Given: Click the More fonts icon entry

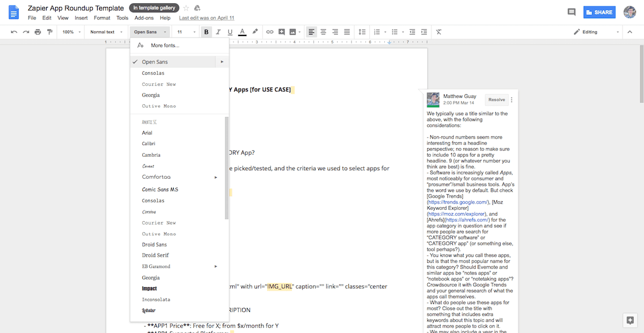Looking at the screenshot, I should [x=140, y=45].
